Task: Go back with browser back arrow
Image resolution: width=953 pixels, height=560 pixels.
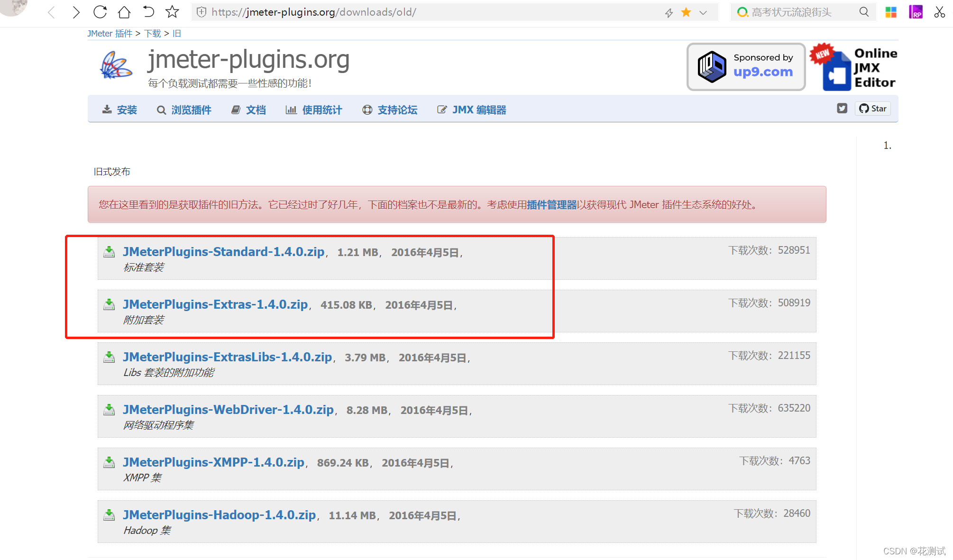Action: coord(52,12)
